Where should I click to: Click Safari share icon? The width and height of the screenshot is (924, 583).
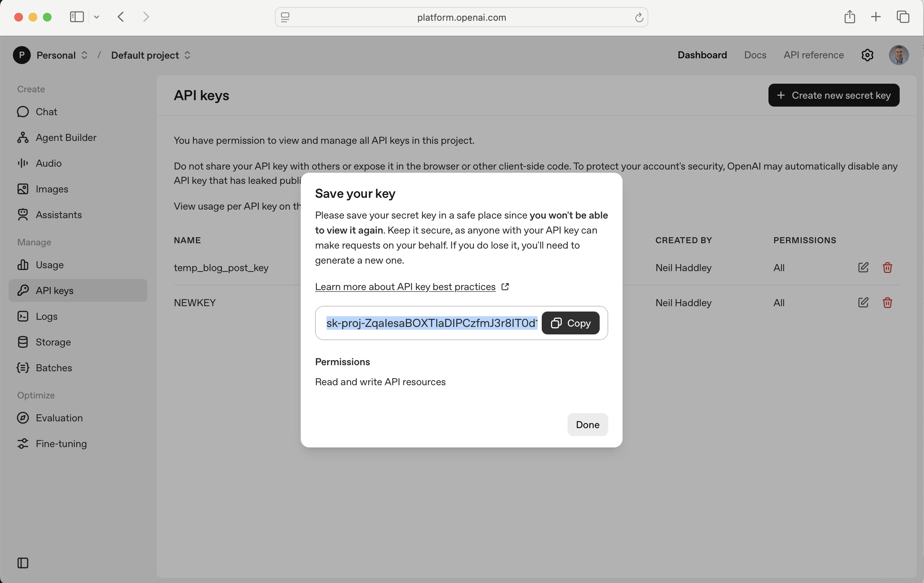tap(849, 17)
